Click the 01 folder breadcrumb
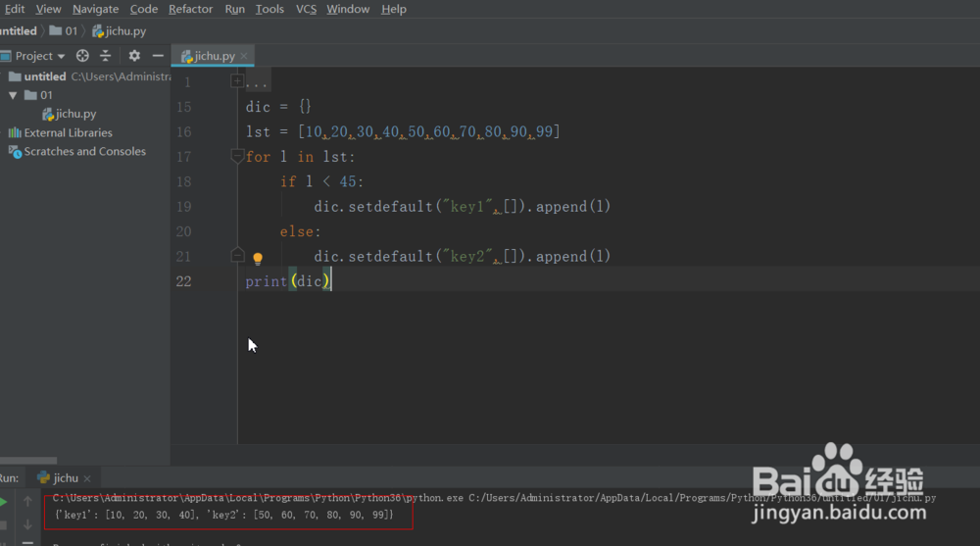The height and width of the screenshot is (546, 980). [x=63, y=30]
